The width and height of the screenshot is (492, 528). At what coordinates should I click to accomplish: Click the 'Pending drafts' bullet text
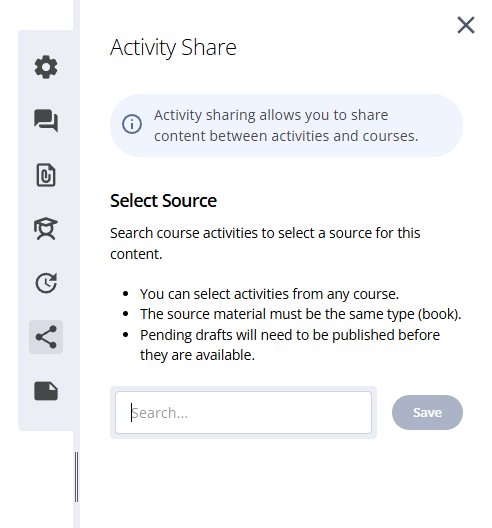tap(290, 345)
